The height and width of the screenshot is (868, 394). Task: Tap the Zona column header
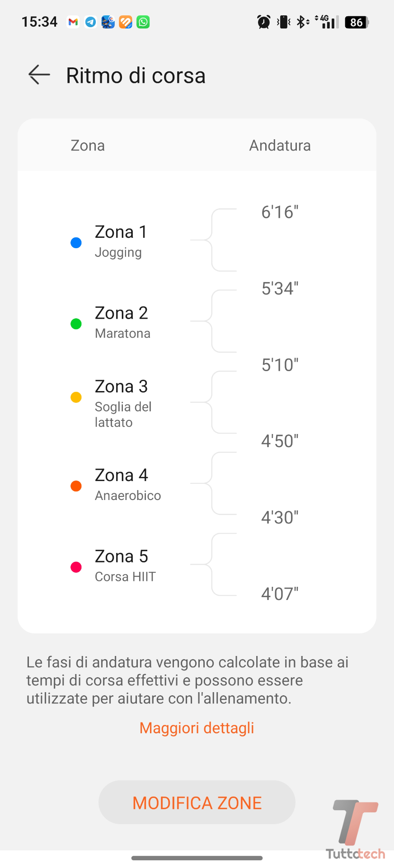click(x=88, y=146)
